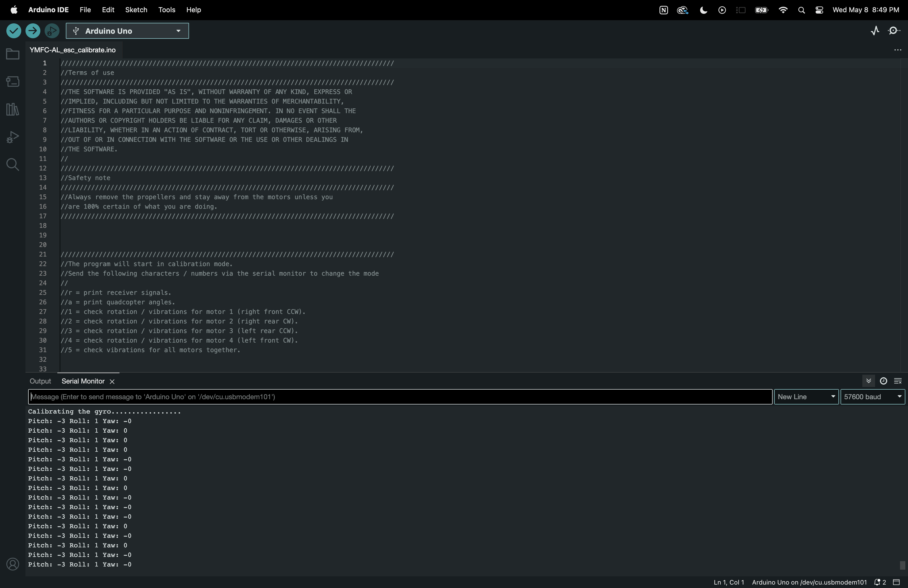Toggle Serial Monitor icon at top right

[x=894, y=31]
